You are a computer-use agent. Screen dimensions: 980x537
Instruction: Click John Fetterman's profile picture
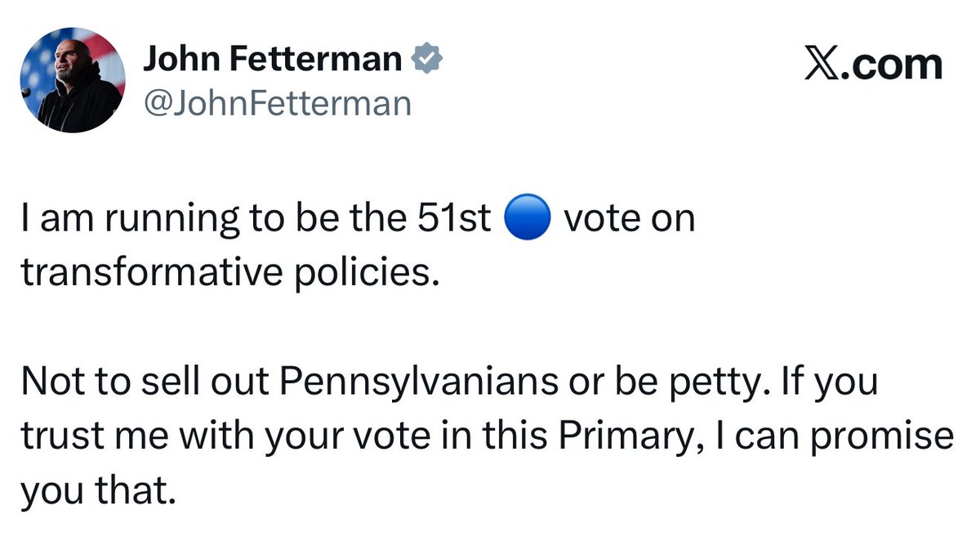click(73, 80)
